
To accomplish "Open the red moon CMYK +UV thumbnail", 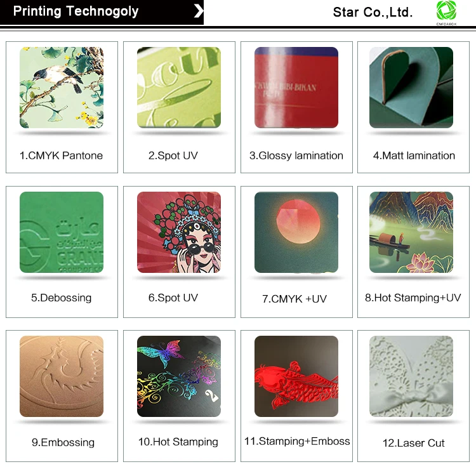I will pos(296,232).
